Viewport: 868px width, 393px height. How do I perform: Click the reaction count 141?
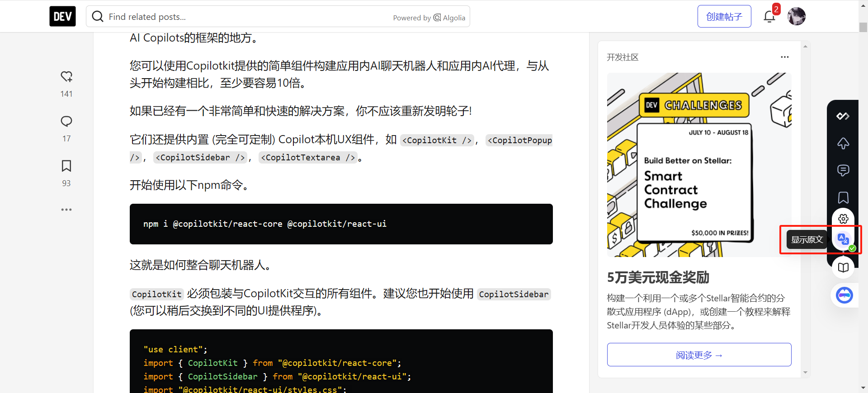pos(66,94)
